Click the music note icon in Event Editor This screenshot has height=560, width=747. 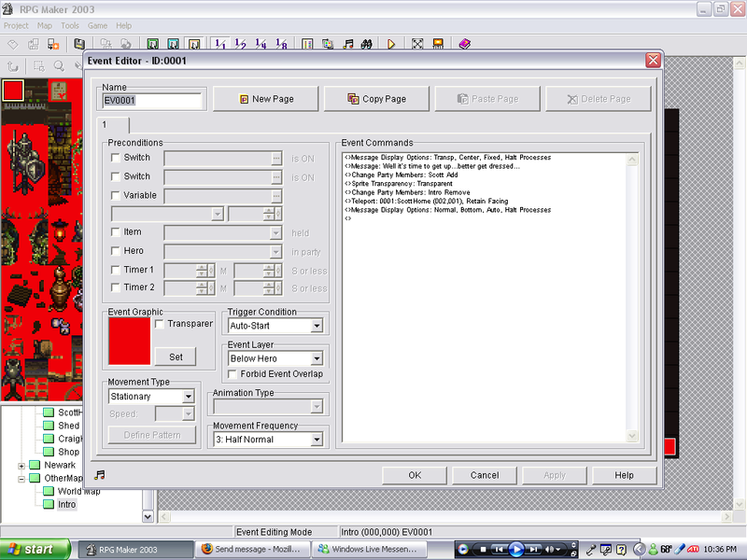(x=100, y=475)
